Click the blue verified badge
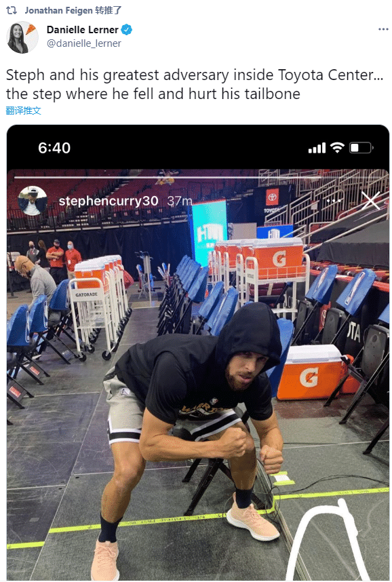 click(127, 29)
